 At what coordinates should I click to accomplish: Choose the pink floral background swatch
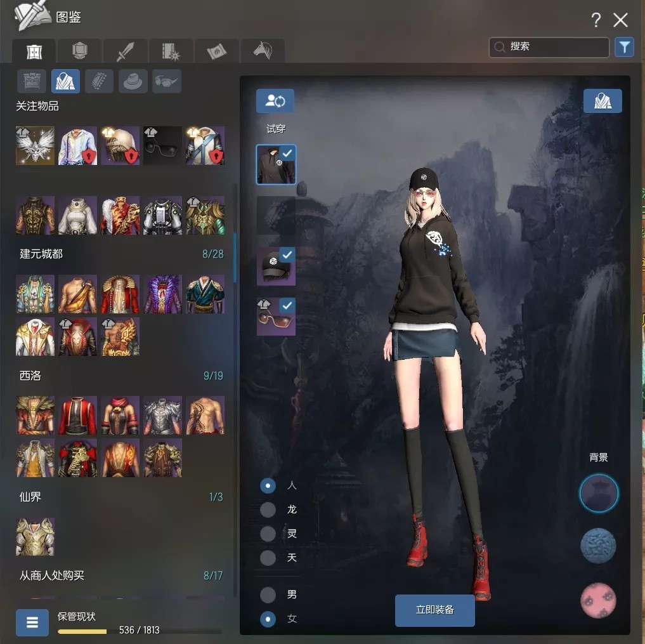(x=599, y=600)
